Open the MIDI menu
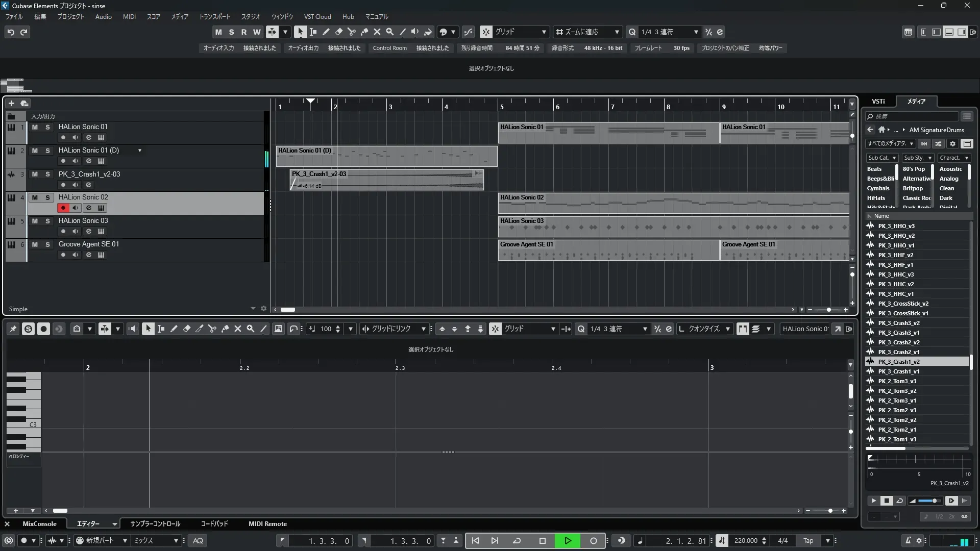 [x=129, y=17]
